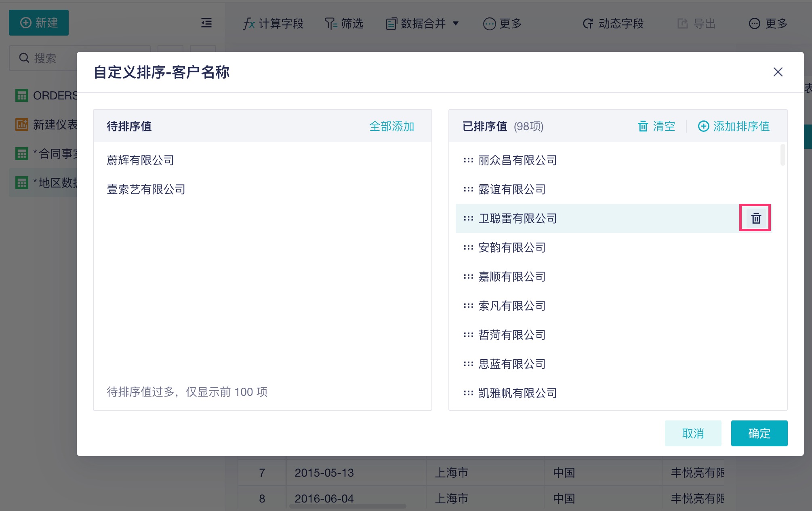Click the 新建 button
The height and width of the screenshot is (511, 812).
(39, 23)
